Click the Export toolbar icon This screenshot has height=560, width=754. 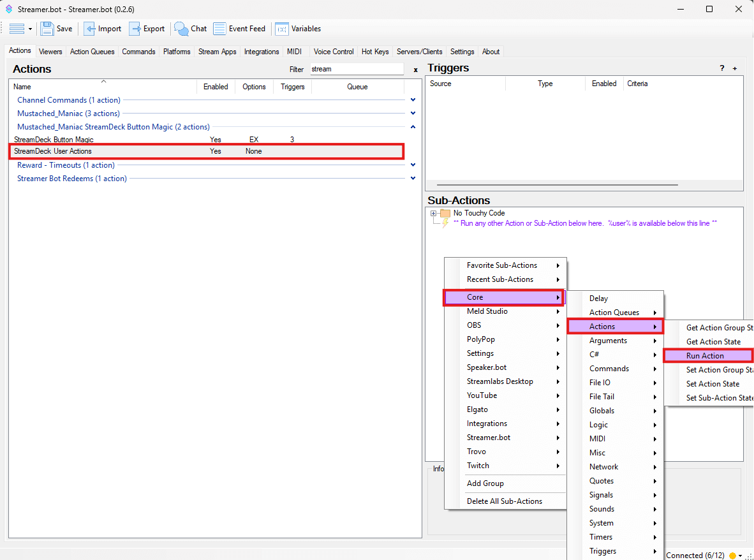(x=135, y=29)
